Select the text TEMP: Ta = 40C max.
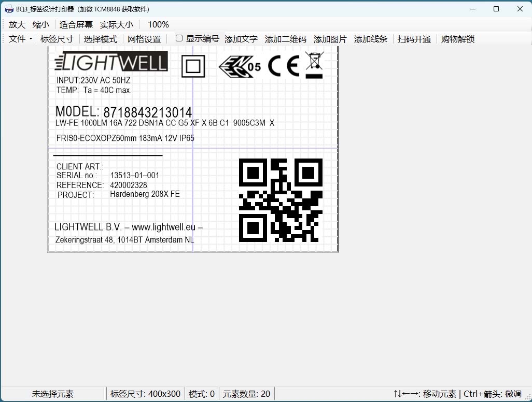Image resolution: width=532 pixels, height=402 pixels. tap(94, 90)
